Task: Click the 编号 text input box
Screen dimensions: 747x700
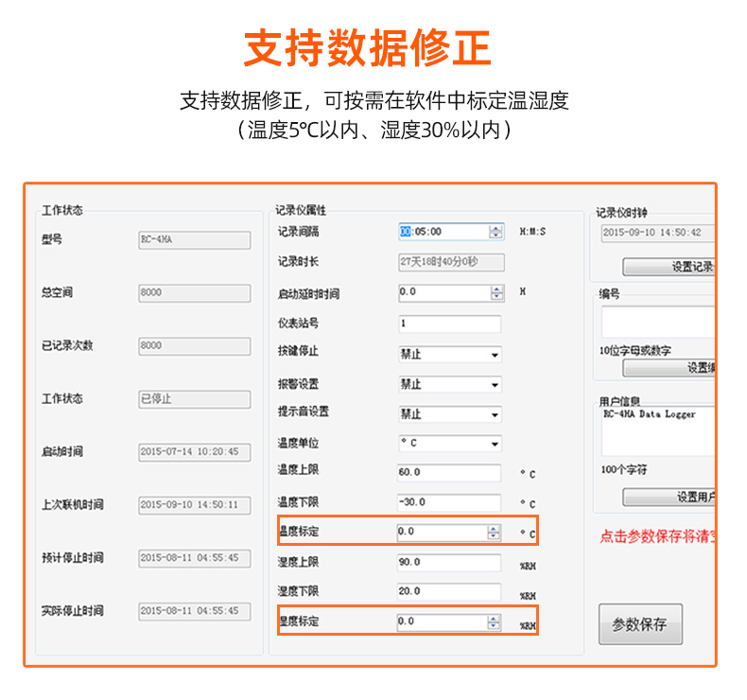Action: pyautogui.click(x=658, y=321)
